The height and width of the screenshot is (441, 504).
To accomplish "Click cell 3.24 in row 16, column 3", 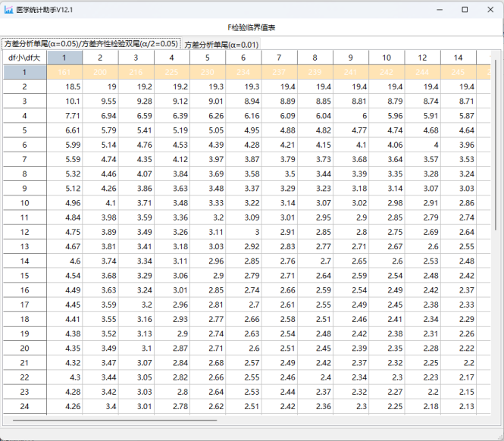I will [x=136, y=290].
